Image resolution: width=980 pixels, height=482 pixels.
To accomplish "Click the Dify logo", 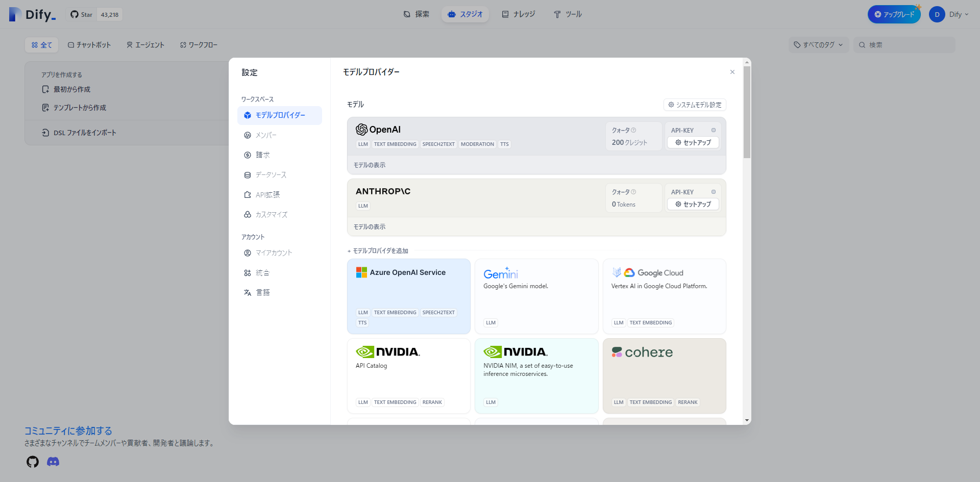I will point(32,14).
